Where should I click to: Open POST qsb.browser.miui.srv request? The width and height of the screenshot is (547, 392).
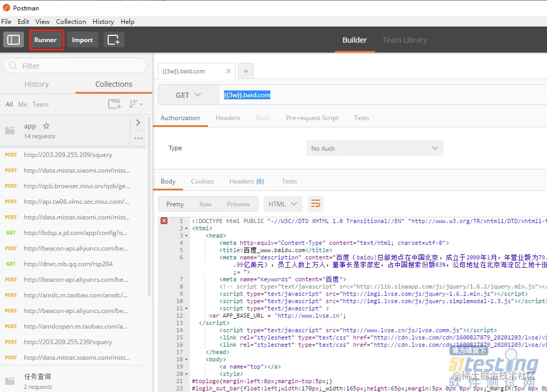(73, 186)
